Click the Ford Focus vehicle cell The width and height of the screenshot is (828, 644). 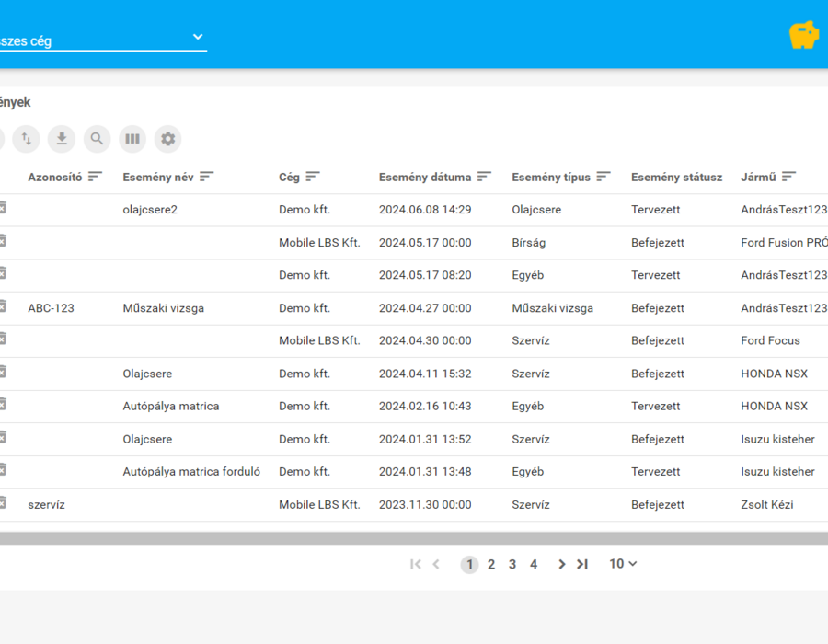(x=770, y=341)
